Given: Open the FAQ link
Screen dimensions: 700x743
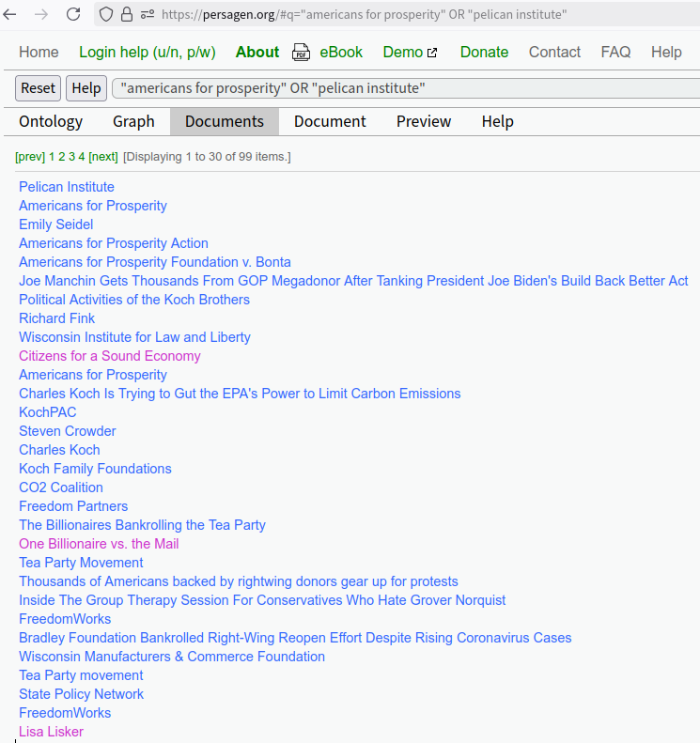Looking at the screenshot, I should pos(615,52).
